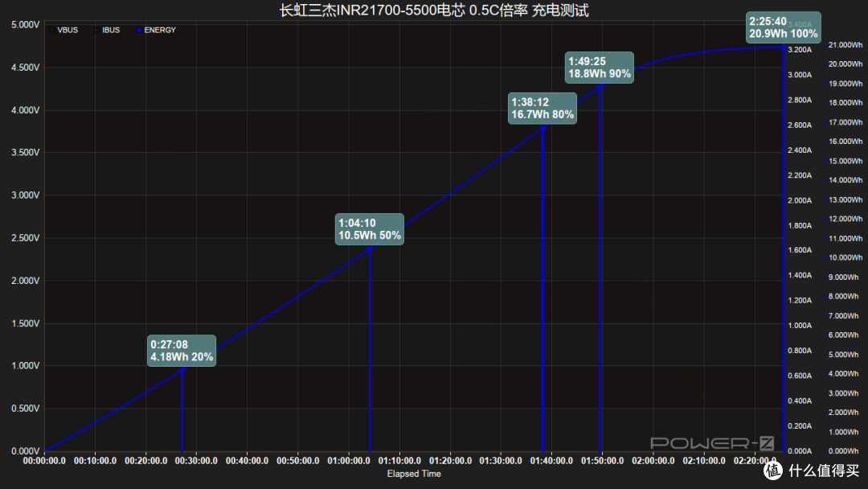Viewport: 868px width, 489px height.
Task: Click the chart title 长虹三杰INR21700-5500电芯
Action: (373, 10)
